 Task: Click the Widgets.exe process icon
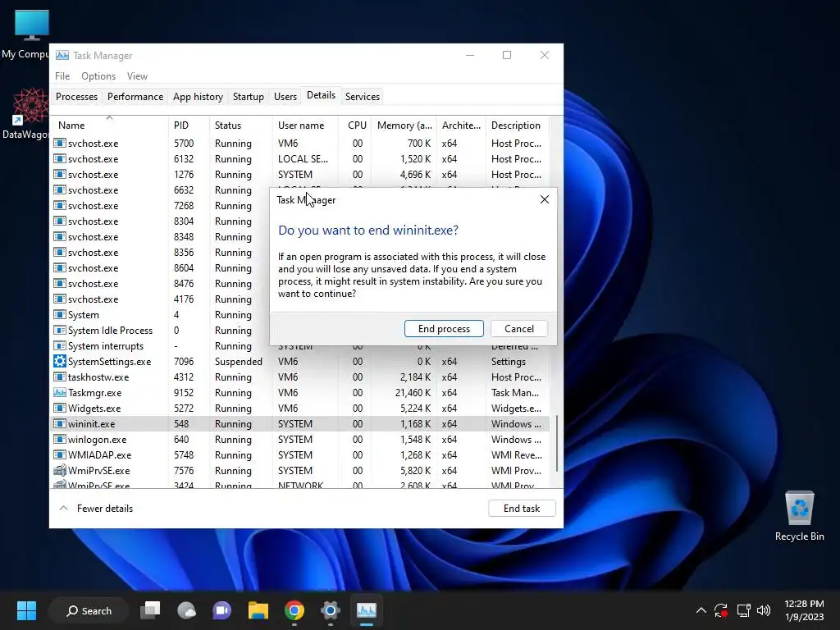click(x=59, y=409)
